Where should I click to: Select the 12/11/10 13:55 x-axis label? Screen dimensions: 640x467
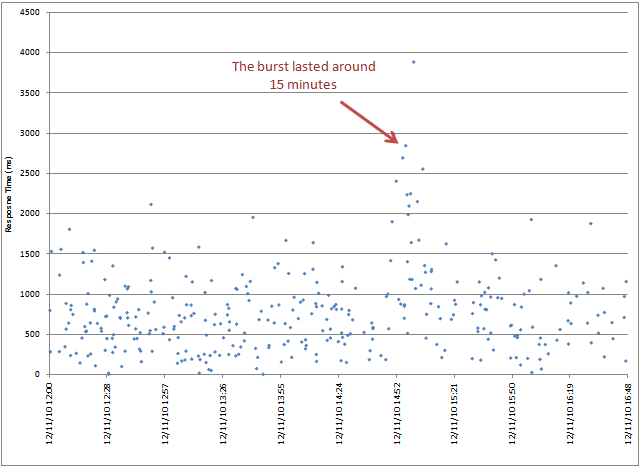pyautogui.click(x=282, y=411)
